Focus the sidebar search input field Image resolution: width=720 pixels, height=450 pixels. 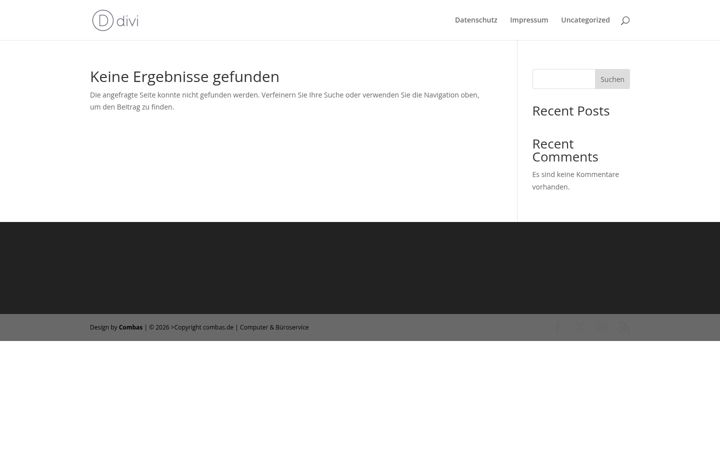pos(564,79)
